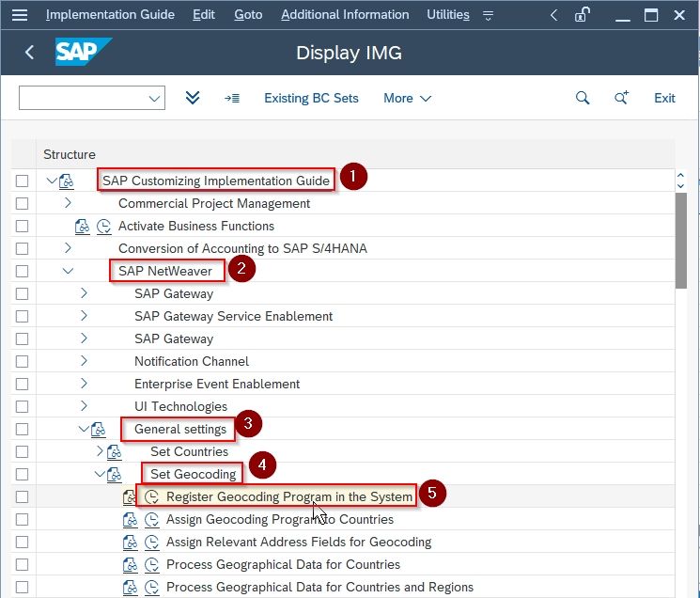Expand the SAP Gateway Service Enablement node
700x598 pixels.
(x=84, y=316)
